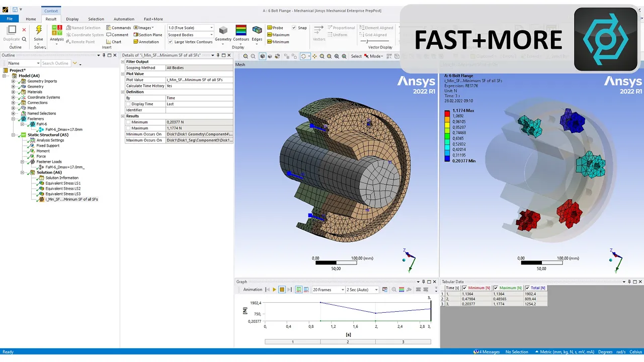Play the result animation
The height and width of the screenshot is (362, 644).
[274, 290]
